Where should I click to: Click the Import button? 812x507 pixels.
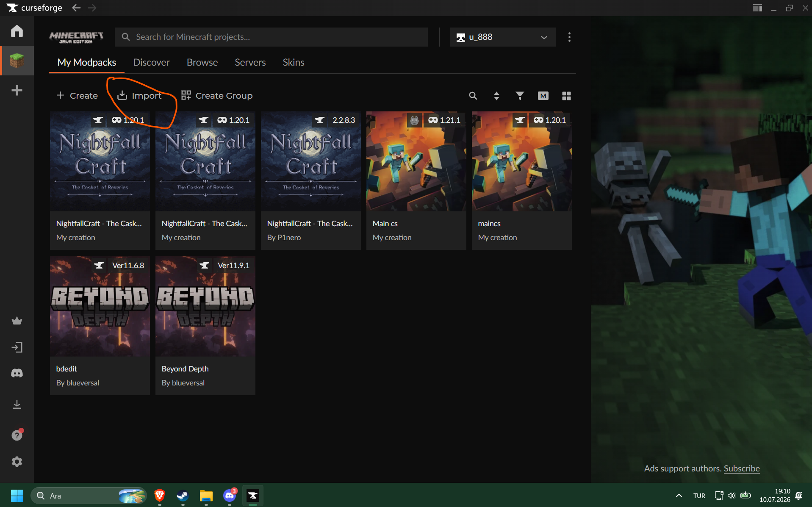pyautogui.click(x=139, y=96)
